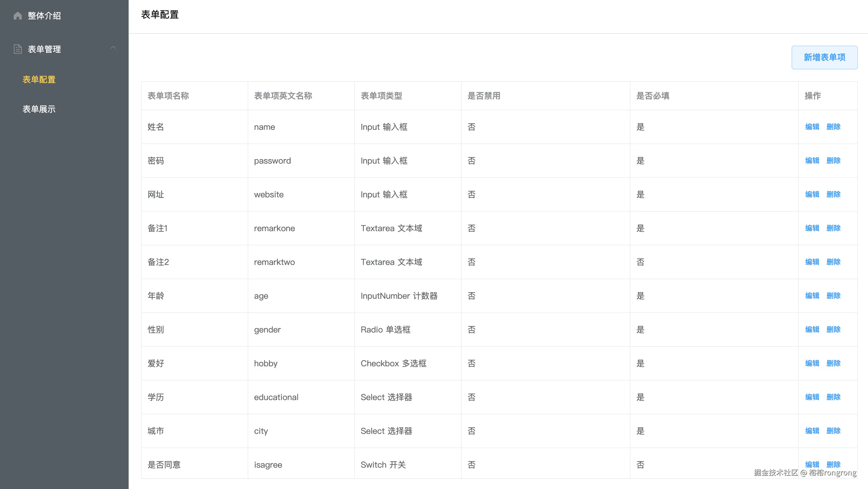The image size is (868, 489).
Task: Click the document icon beside 表单管理
Action: 18,49
